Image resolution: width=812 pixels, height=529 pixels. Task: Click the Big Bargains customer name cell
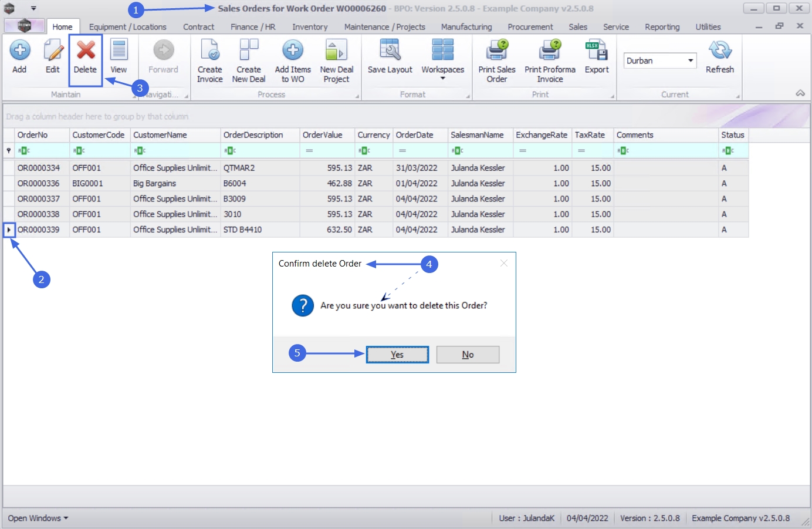point(175,183)
